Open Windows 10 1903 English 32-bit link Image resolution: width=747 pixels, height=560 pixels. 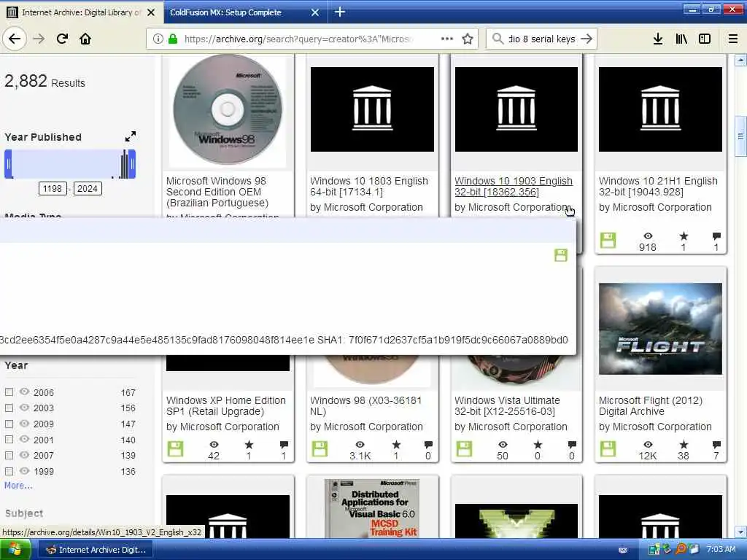[514, 186]
